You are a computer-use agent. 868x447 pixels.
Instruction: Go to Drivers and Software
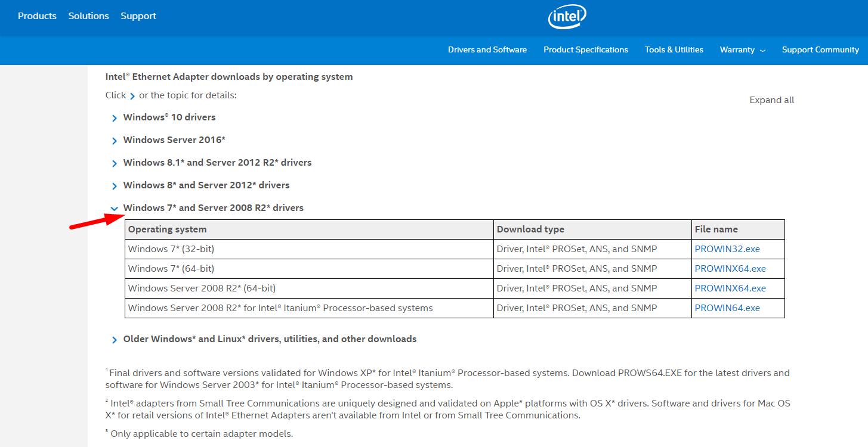click(x=487, y=50)
